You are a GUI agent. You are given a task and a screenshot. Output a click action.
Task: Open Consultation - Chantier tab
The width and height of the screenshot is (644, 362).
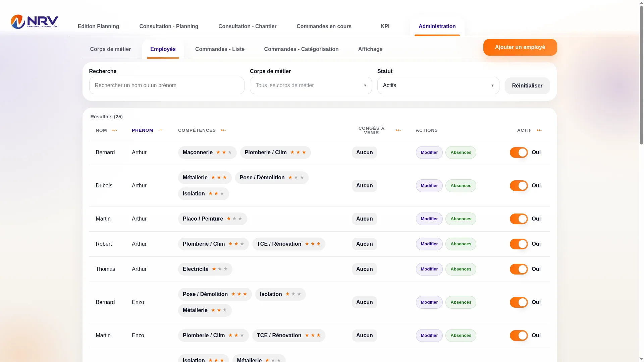[248, 26]
